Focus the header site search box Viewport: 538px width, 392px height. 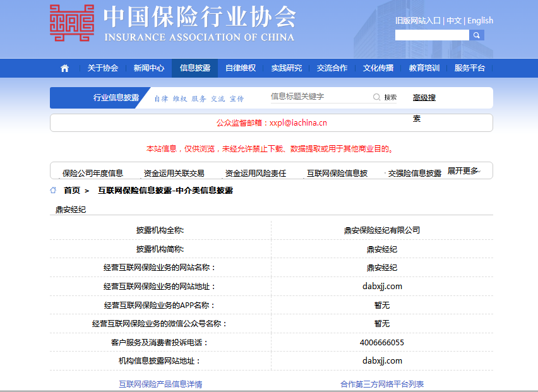pos(432,35)
